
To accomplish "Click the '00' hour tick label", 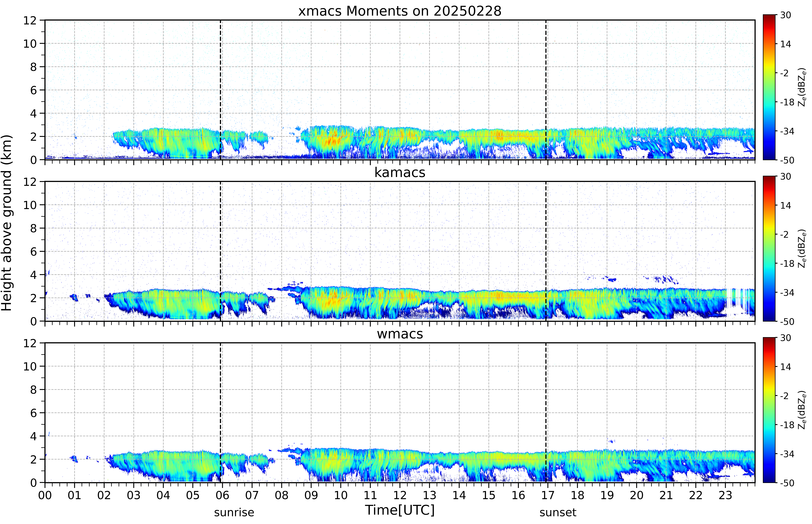I will pos(45,495).
